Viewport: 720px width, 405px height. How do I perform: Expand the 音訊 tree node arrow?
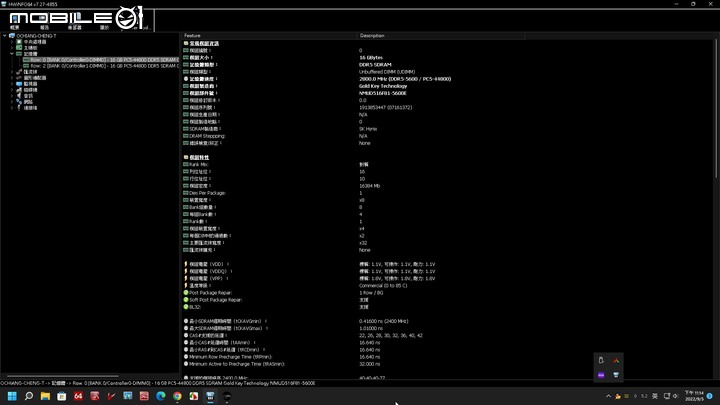coord(12,96)
